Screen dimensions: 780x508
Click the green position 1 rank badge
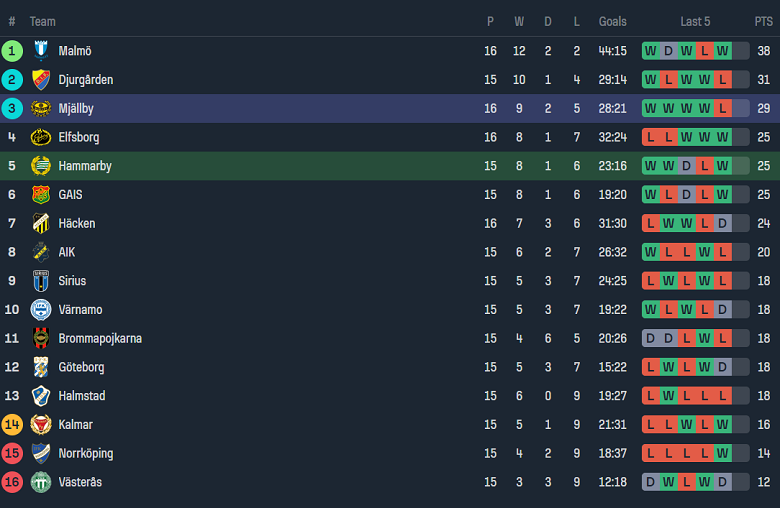pos(12,51)
